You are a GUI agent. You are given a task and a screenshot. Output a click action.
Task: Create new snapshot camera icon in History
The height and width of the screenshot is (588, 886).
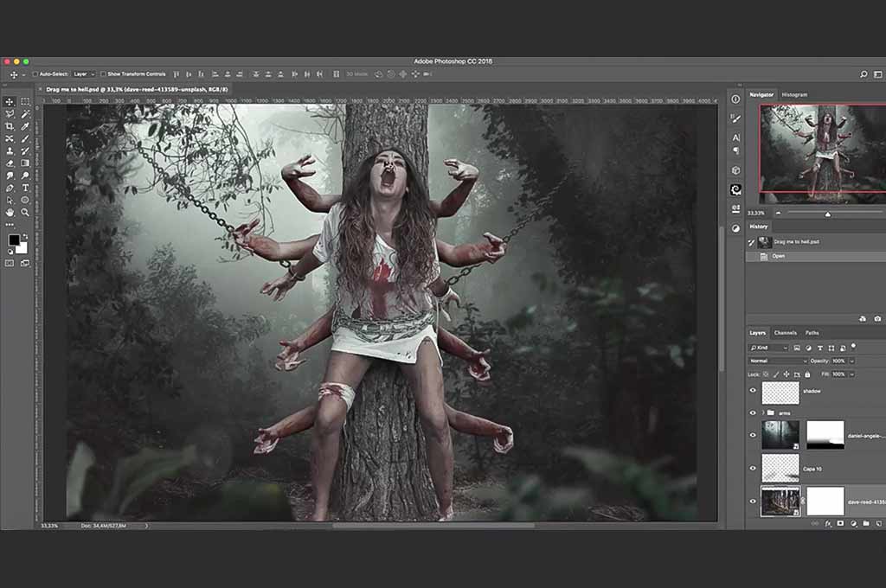877,318
